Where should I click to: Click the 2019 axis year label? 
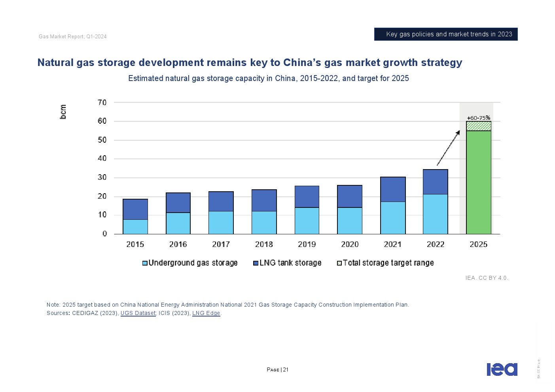(x=307, y=245)
